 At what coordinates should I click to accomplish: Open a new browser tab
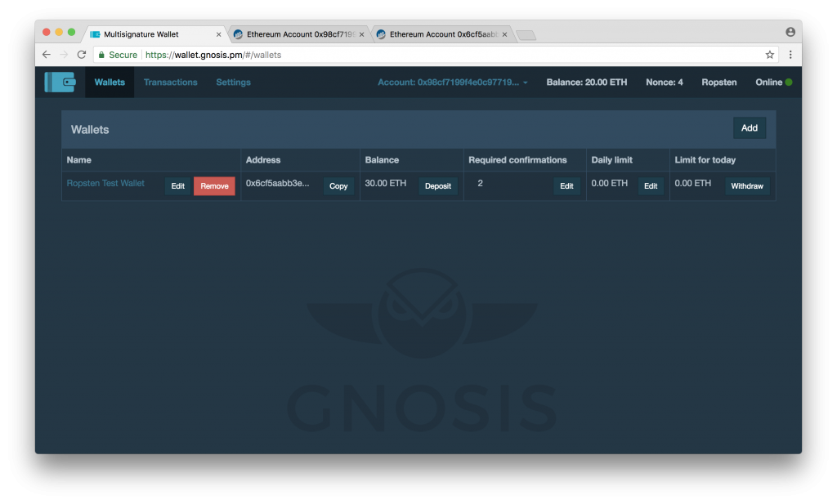(526, 35)
